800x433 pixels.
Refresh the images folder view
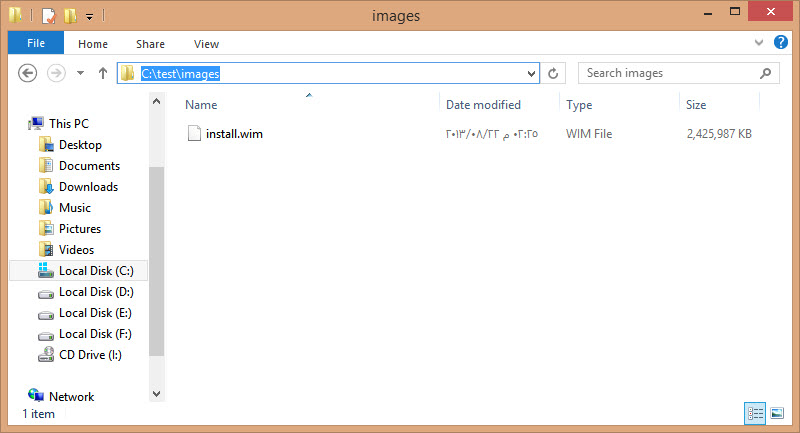[554, 73]
